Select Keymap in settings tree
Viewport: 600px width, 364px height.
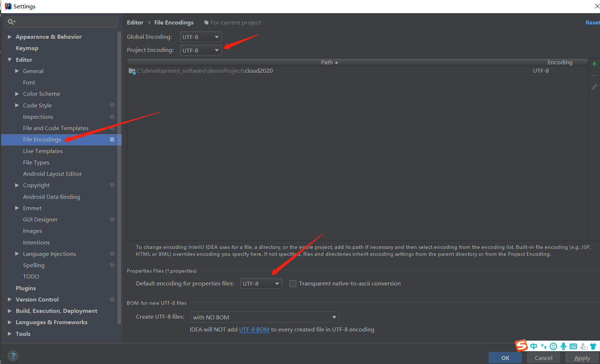tap(27, 48)
